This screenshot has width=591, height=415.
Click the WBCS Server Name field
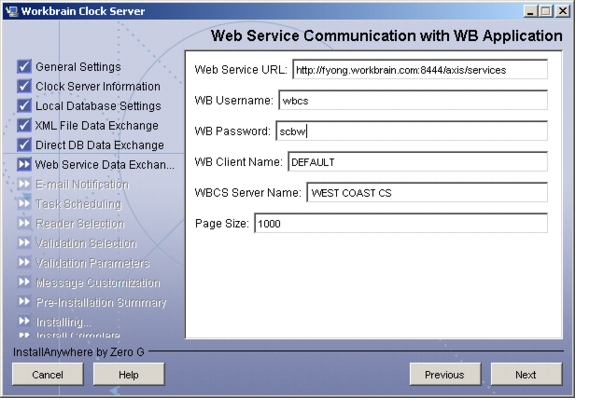point(427,193)
